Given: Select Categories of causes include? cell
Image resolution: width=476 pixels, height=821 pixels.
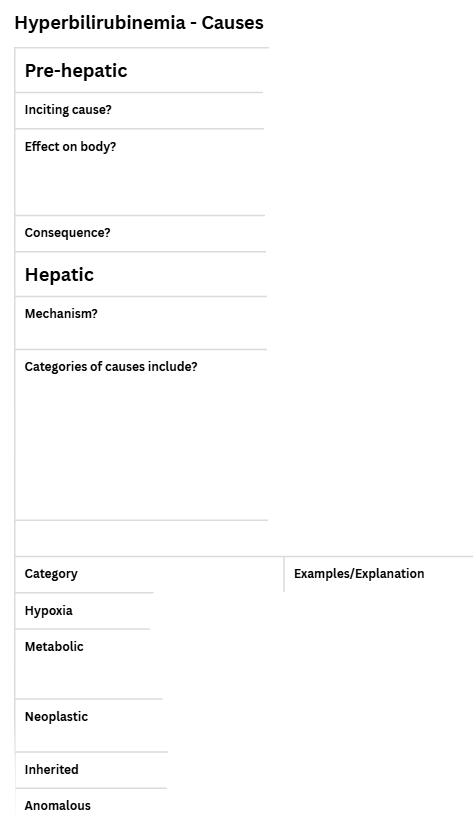Looking at the screenshot, I should 141,435.
